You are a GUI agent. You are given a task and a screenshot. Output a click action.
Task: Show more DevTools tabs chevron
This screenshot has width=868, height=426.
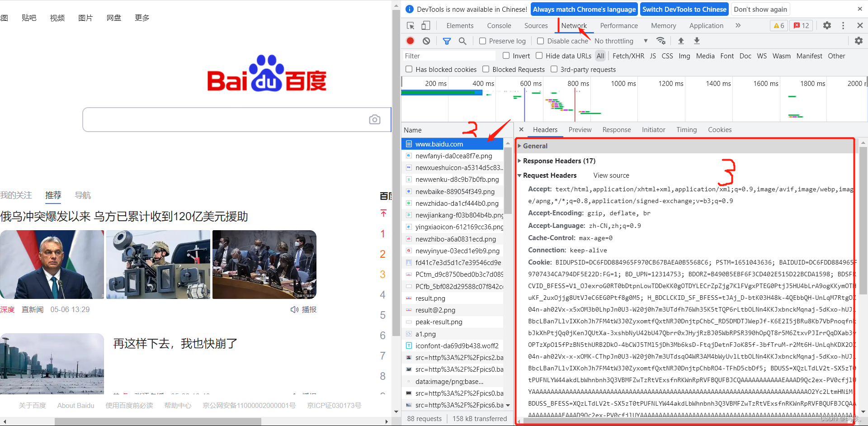[738, 26]
